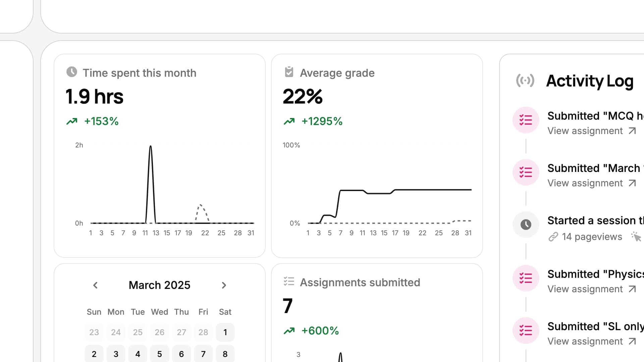Click the 14 pageviews entry

pyautogui.click(x=591, y=237)
